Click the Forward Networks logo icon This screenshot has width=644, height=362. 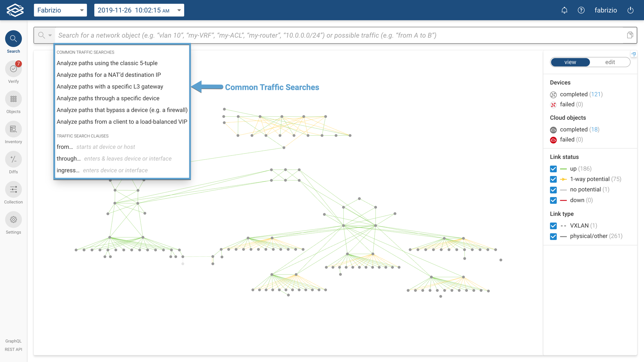click(15, 10)
